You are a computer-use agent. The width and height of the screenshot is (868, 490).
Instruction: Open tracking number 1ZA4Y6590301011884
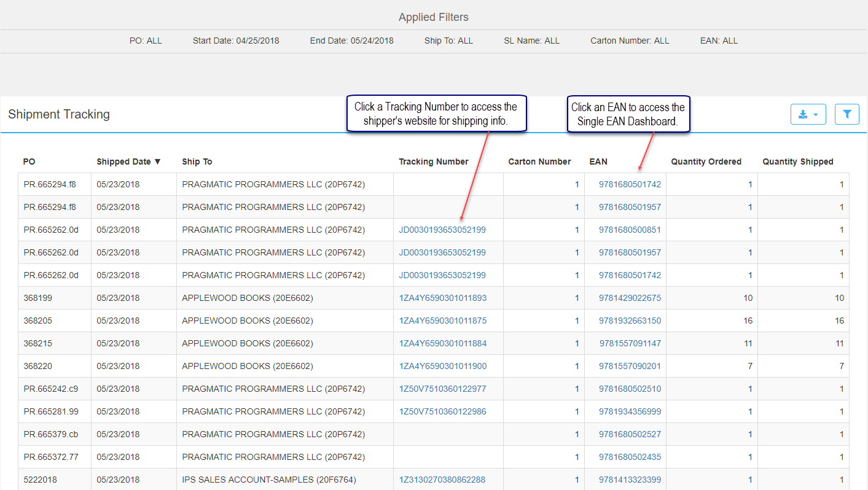[443, 343]
